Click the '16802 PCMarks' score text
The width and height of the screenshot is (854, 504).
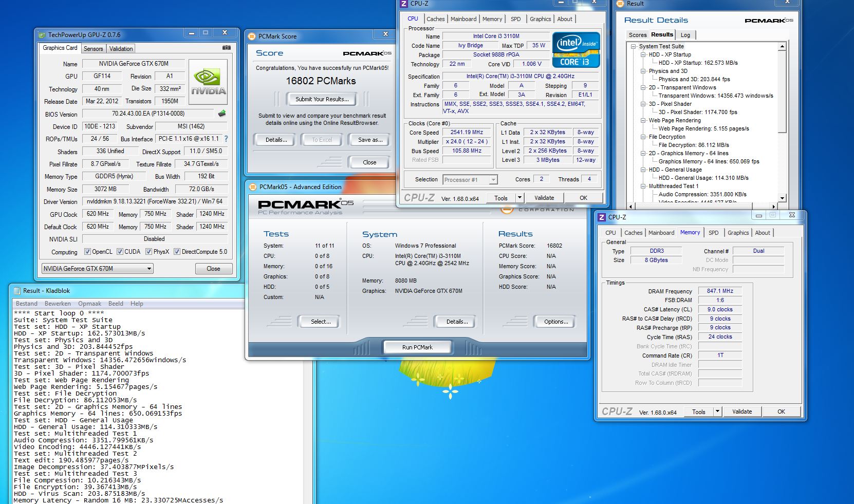click(321, 81)
